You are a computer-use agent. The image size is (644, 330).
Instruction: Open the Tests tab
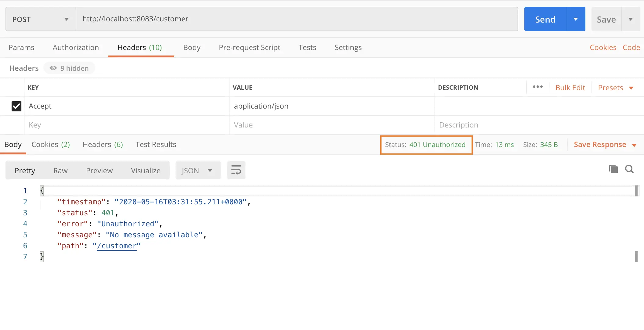tap(307, 48)
